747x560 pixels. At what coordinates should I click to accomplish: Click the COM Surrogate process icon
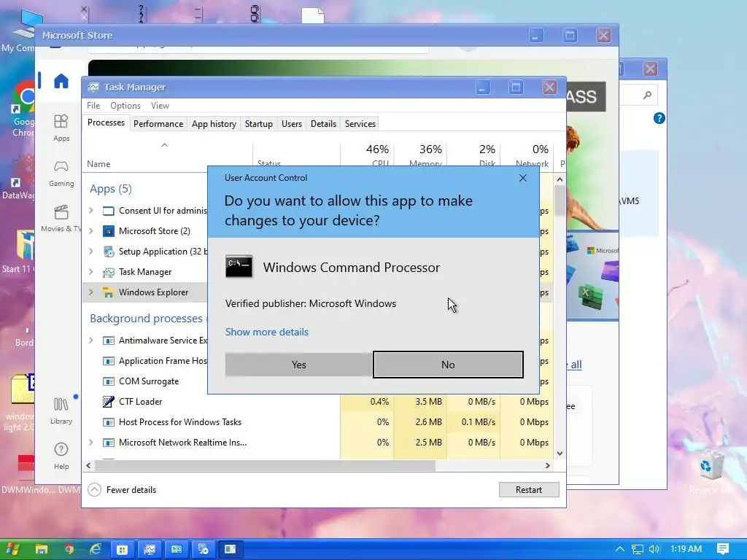pyautogui.click(x=109, y=381)
